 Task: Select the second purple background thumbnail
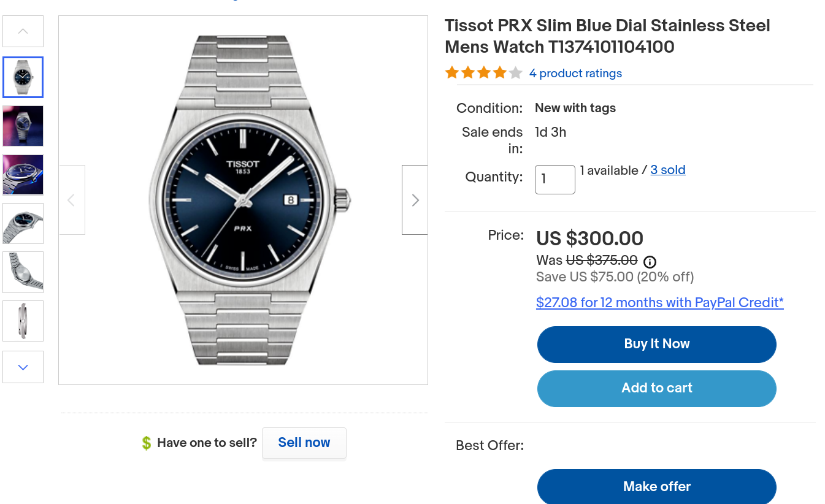click(x=23, y=126)
